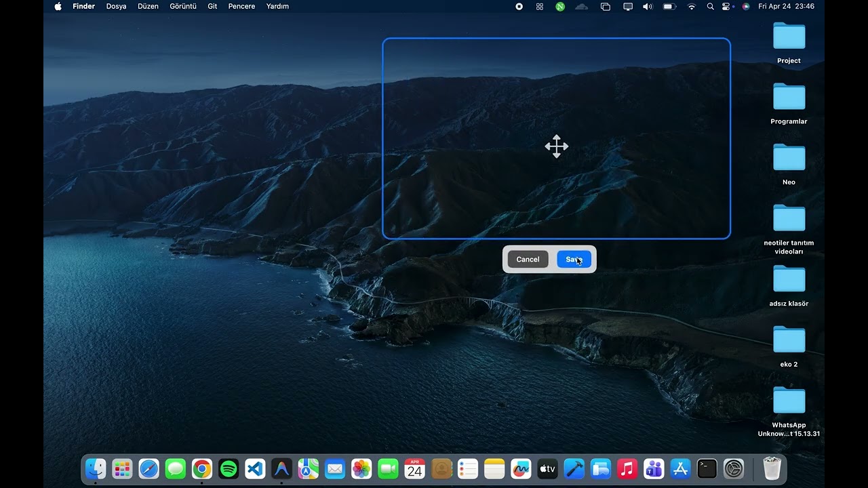The image size is (868, 488).
Task: Select the adsız klasör folder
Action: pyautogui.click(x=789, y=285)
